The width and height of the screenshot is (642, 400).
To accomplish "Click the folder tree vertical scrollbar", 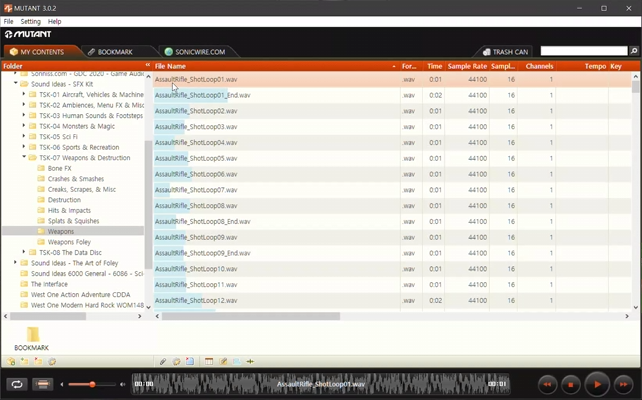I will pos(148,205).
